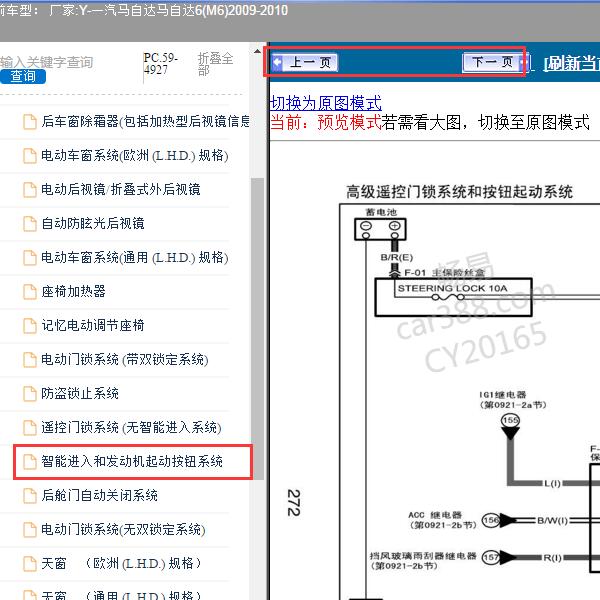Click left arrow icon on 上一页 button
Image resolution: width=600 pixels, height=600 pixels.
277,62
